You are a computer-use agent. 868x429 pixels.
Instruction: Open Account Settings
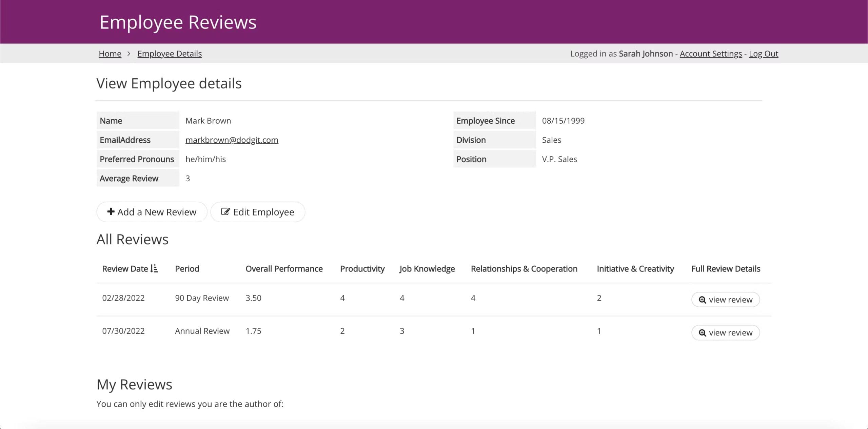tap(711, 54)
